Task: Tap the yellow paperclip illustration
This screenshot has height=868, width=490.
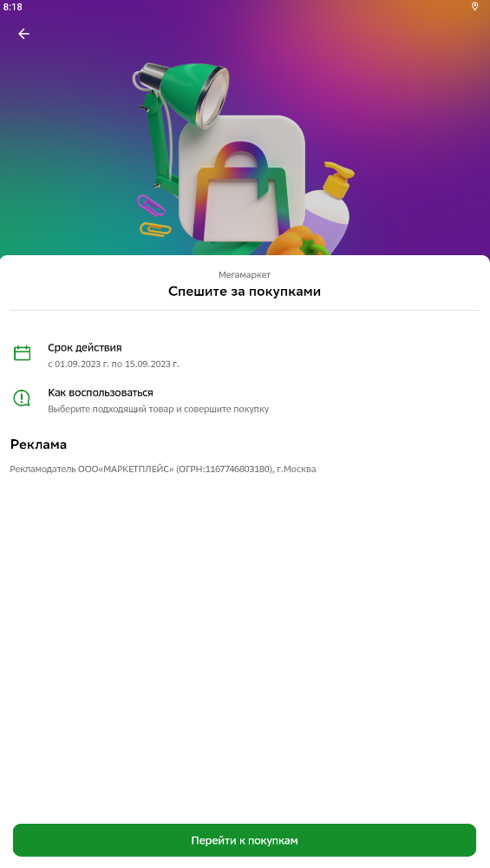Action: point(155,229)
